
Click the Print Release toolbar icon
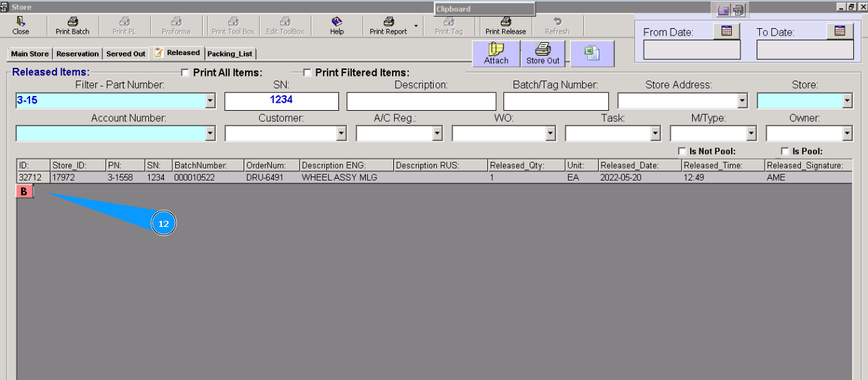(x=505, y=26)
